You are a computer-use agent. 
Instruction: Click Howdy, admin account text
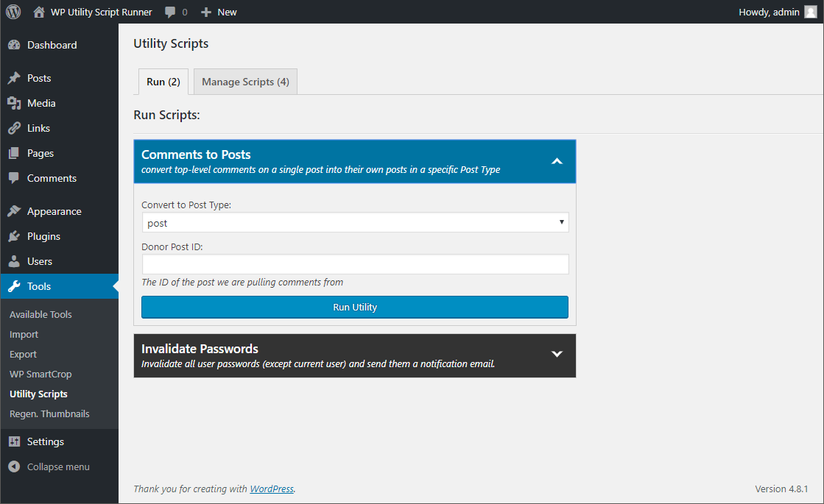pyautogui.click(x=769, y=12)
